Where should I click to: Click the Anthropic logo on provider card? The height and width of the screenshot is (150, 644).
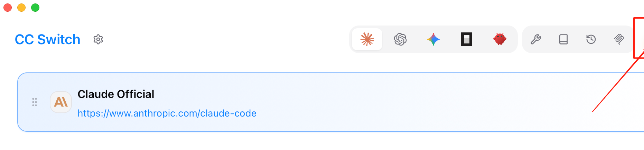tap(61, 102)
